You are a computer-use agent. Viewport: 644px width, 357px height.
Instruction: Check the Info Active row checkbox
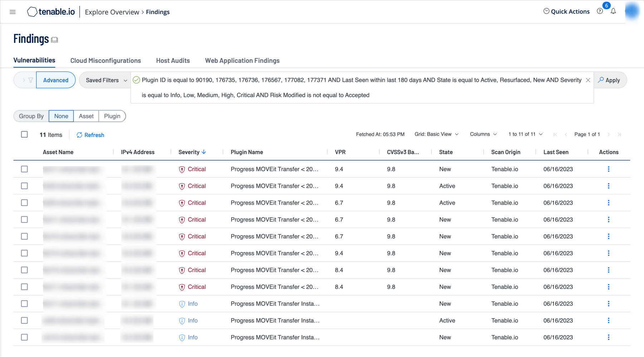tap(24, 321)
